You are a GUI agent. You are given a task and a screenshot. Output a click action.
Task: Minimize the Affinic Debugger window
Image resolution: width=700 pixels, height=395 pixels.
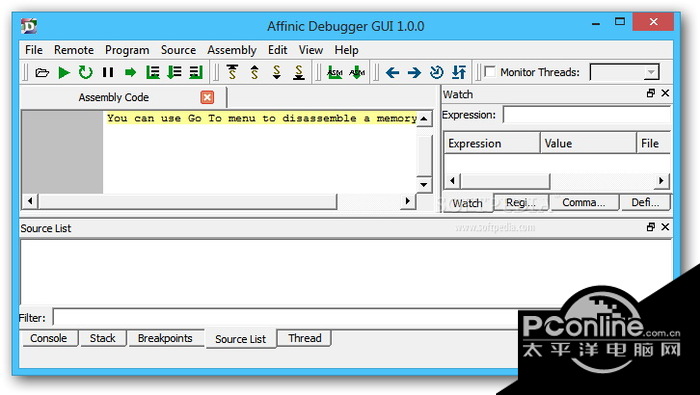point(596,22)
